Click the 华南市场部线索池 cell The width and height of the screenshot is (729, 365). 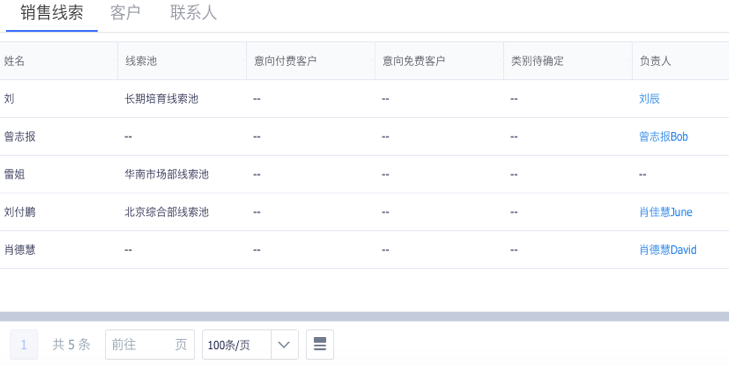tap(166, 174)
